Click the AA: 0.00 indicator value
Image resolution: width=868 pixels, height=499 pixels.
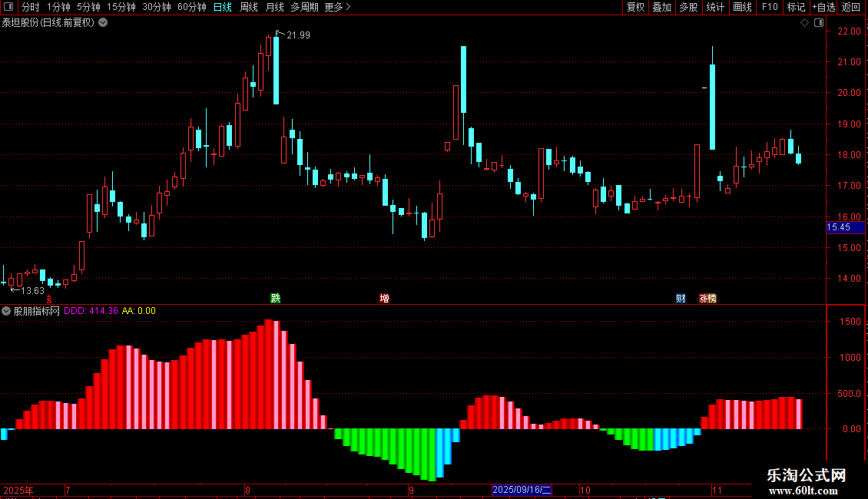click(139, 311)
